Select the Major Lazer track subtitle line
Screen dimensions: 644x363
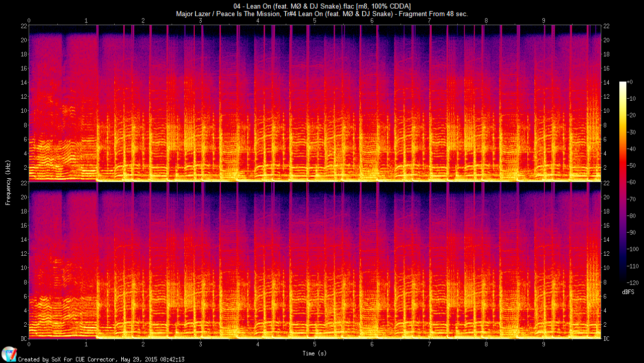click(322, 14)
